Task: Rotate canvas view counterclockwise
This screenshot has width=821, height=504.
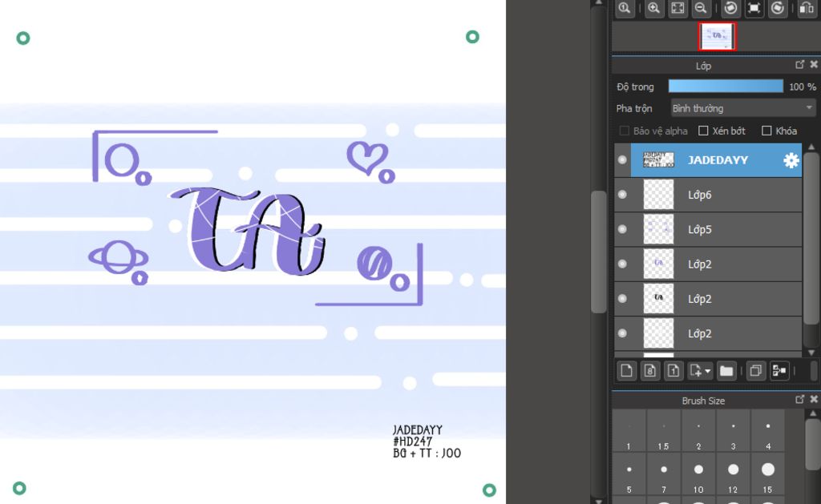Action: [730, 8]
